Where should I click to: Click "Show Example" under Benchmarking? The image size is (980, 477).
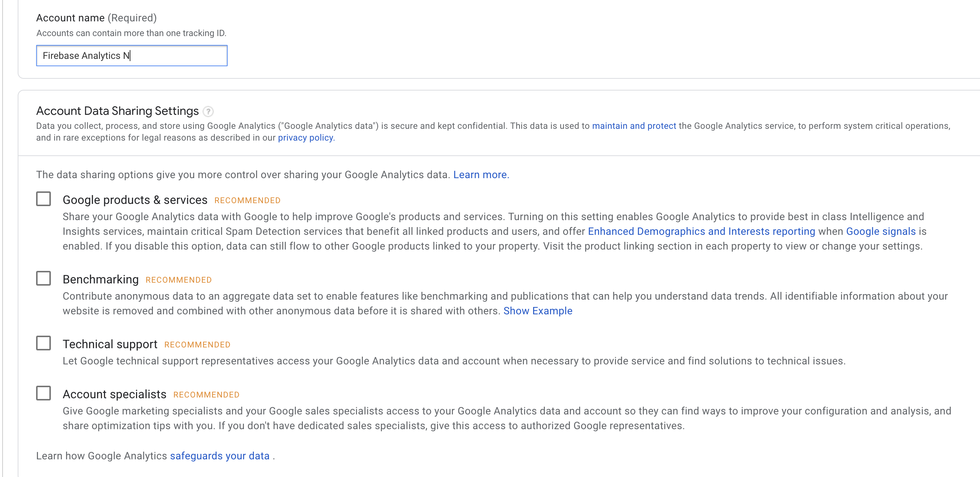(538, 311)
